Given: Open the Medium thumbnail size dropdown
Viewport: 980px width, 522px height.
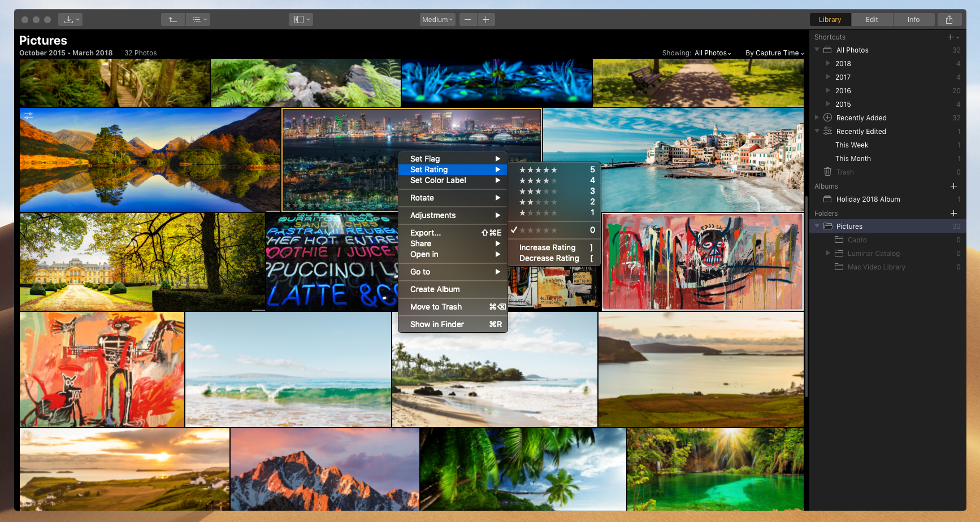Looking at the screenshot, I should (x=436, y=19).
